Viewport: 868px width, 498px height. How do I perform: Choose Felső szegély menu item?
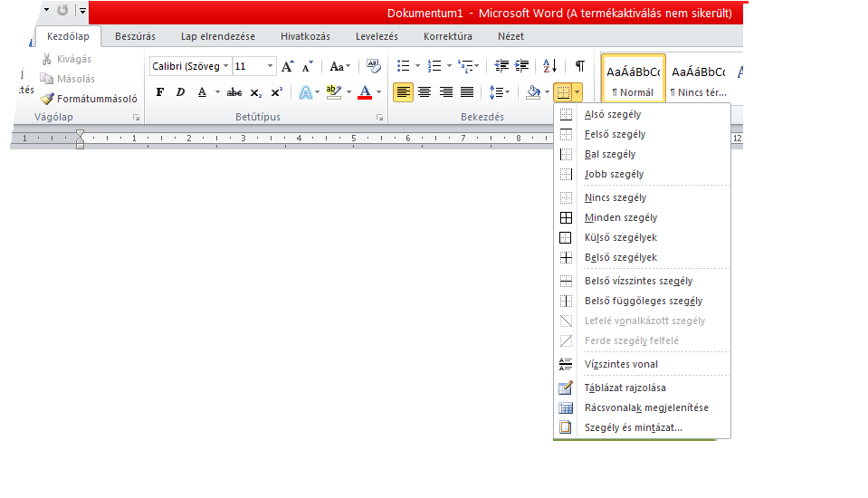click(x=642, y=134)
